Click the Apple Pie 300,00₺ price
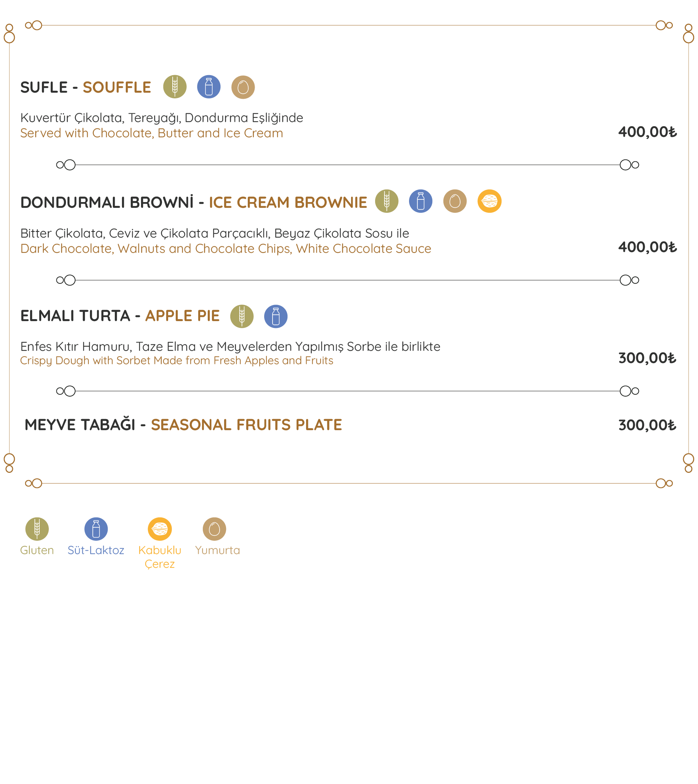698x784 pixels. pos(647,358)
